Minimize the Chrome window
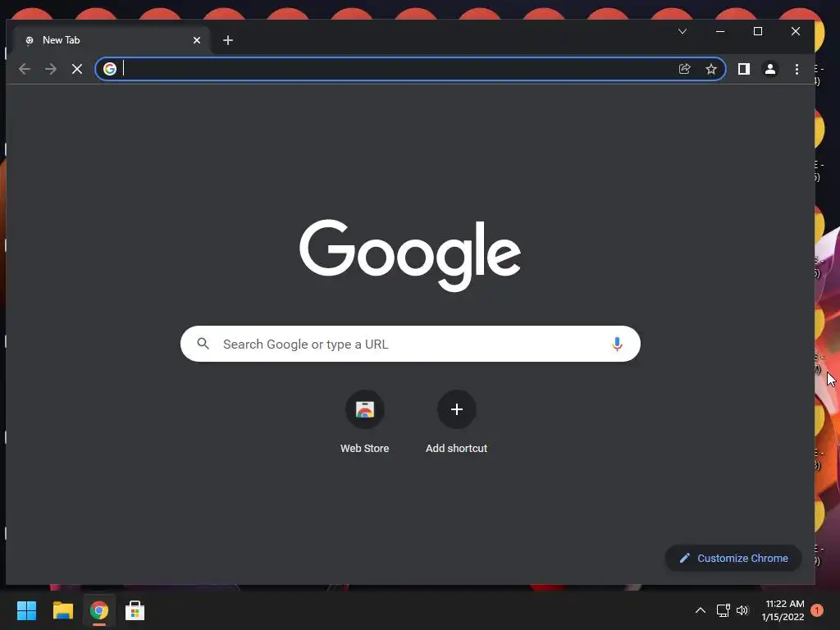This screenshot has height=630, width=840. [720, 32]
